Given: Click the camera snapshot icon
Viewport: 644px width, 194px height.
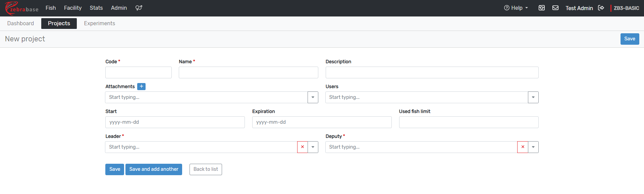Looking at the screenshot, I should pyautogui.click(x=541, y=8).
